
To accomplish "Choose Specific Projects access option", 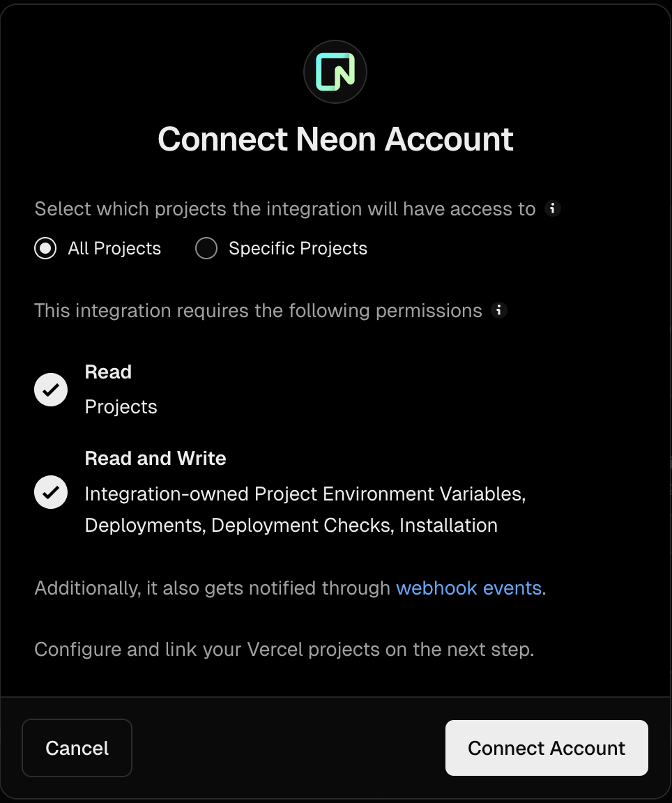I will (206, 248).
